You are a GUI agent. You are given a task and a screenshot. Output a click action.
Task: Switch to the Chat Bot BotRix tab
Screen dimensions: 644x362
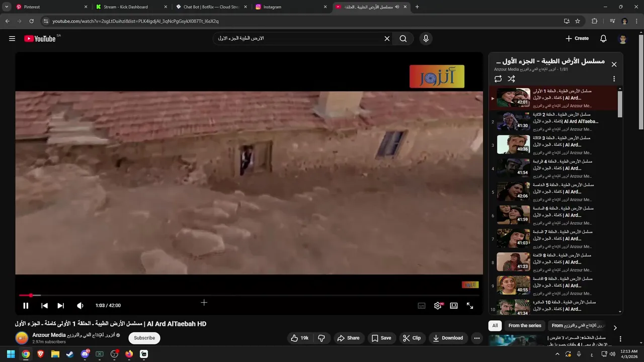[211, 7]
